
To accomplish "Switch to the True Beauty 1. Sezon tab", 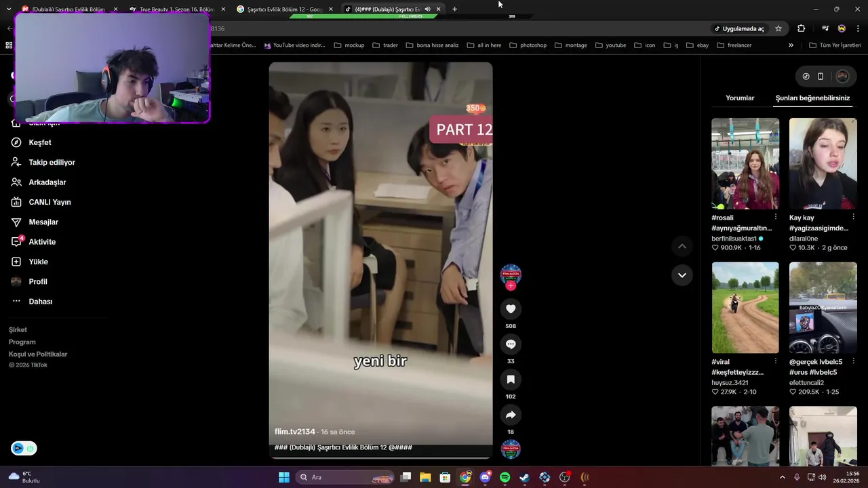I will tap(176, 9).
